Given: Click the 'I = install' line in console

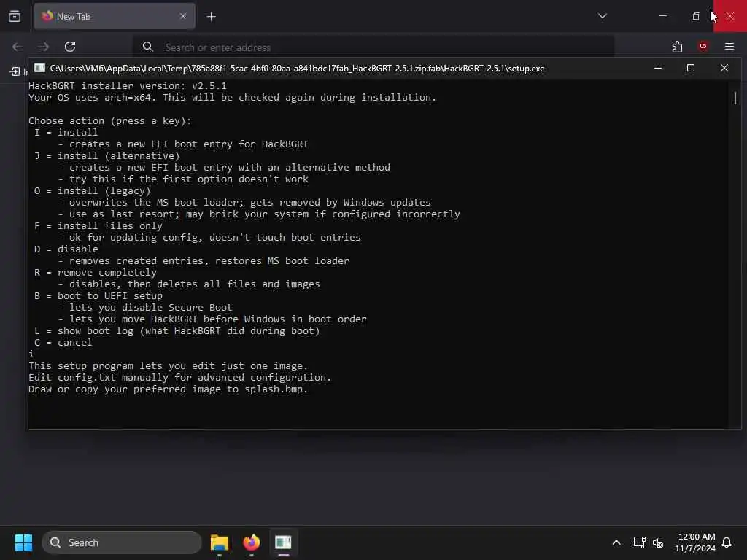Looking at the screenshot, I should click(66, 133).
